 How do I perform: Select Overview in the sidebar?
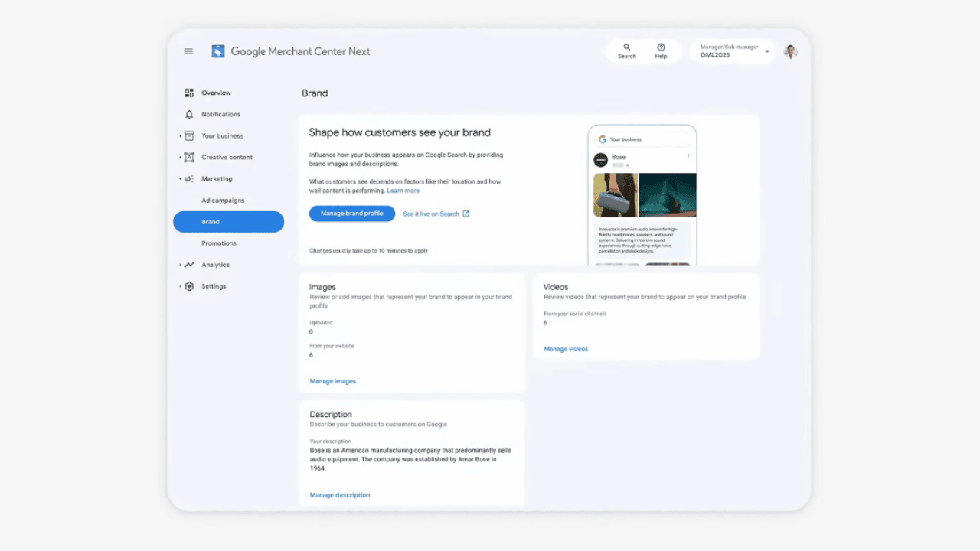tap(216, 93)
